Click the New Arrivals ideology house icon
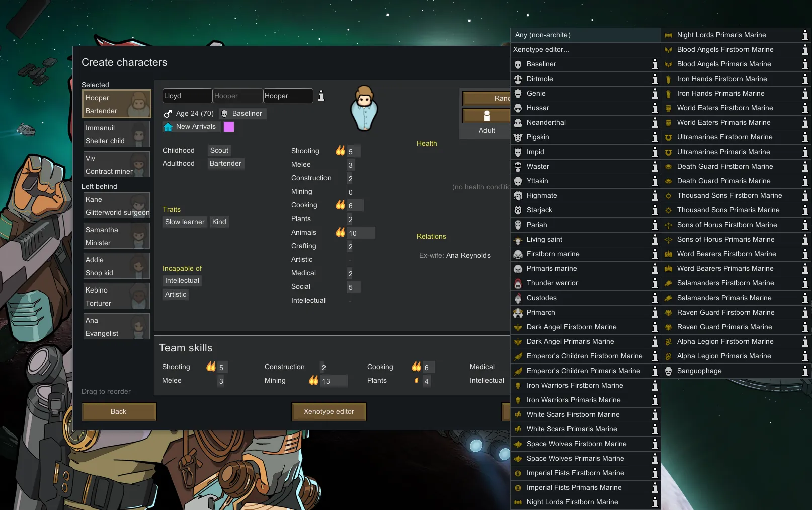Viewport: 812px width, 510px height. [168, 127]
